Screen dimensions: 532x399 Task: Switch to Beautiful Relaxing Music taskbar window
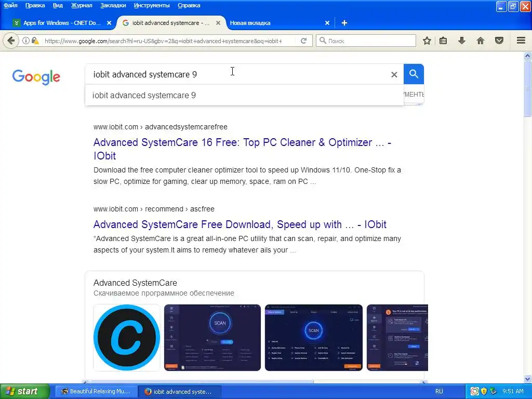(96, 391)
